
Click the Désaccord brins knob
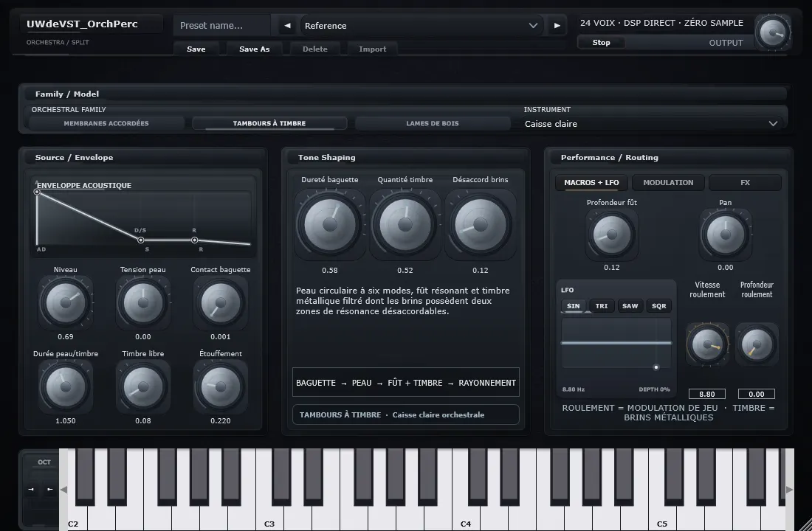click(x=480, y=224)
